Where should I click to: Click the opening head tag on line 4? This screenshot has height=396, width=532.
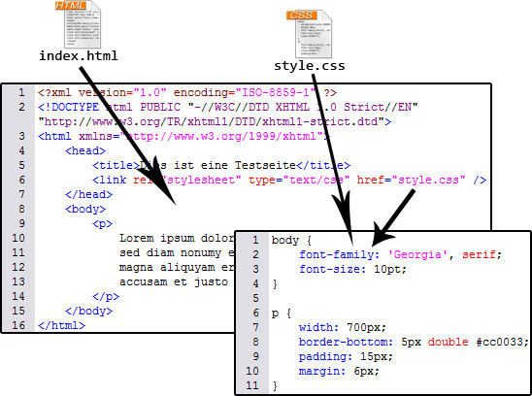tap(85, 150)
